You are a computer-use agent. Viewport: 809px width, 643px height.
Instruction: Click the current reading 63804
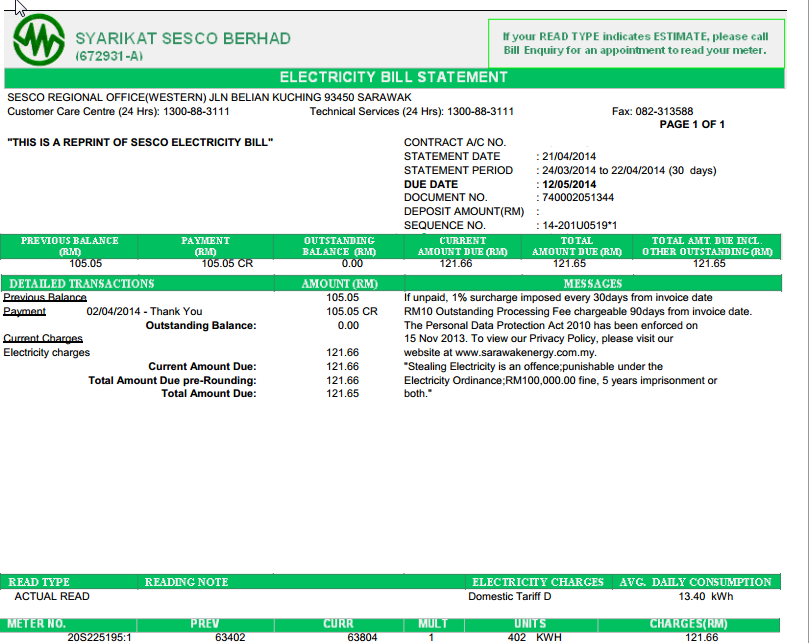(362, 637)
